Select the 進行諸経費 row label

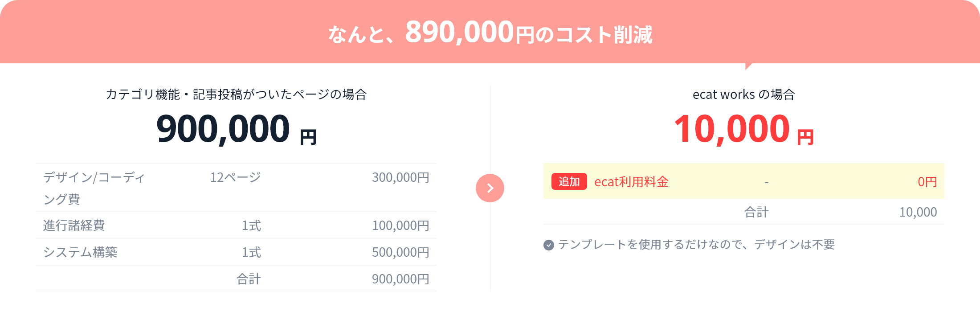74,226
